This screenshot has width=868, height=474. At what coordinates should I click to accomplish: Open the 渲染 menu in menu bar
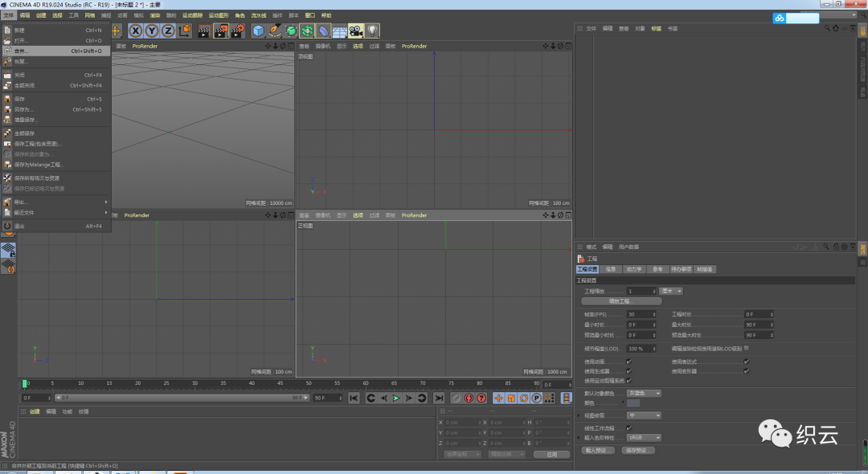click(155, 15)
